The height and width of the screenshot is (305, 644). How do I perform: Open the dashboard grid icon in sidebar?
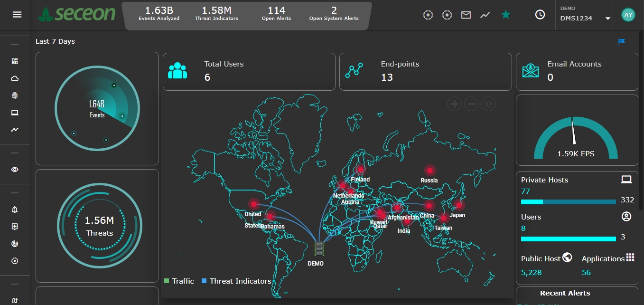point(15,61)
